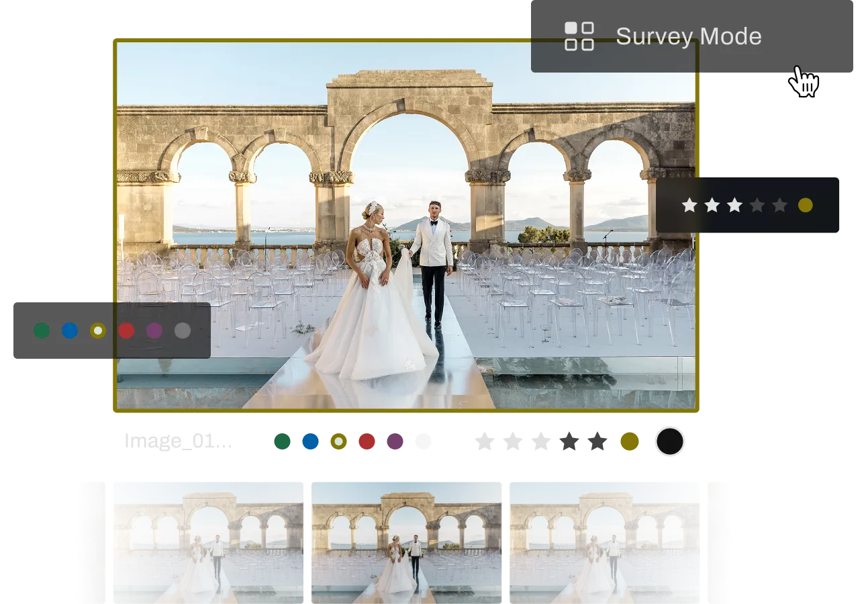The height and width of the screenshot is (604, 868).
Task: Set second star in rating popup
Action: 712,206
